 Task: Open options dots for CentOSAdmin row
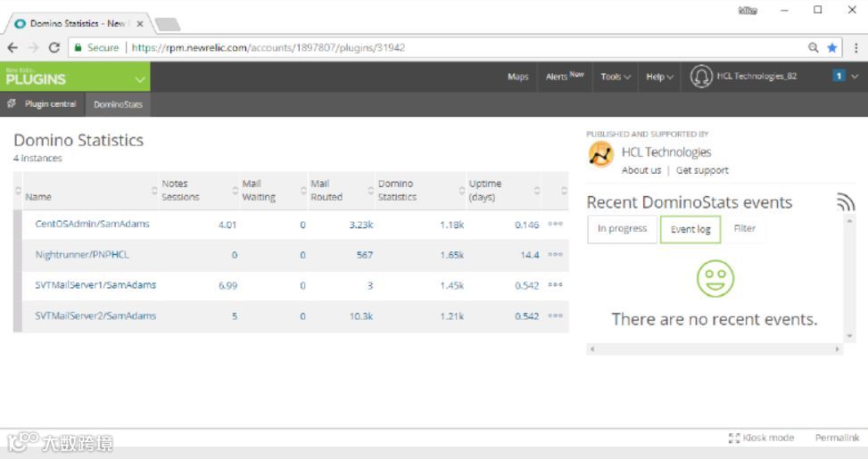coord(555,224)
